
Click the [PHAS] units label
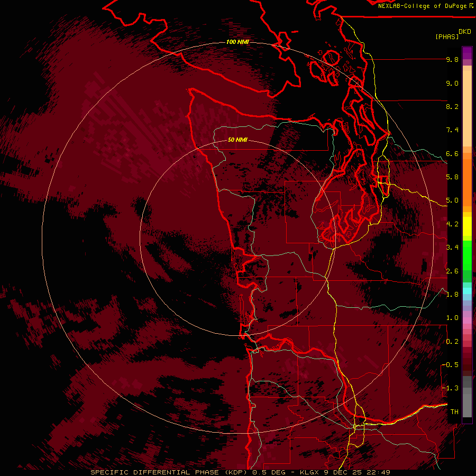447,36
